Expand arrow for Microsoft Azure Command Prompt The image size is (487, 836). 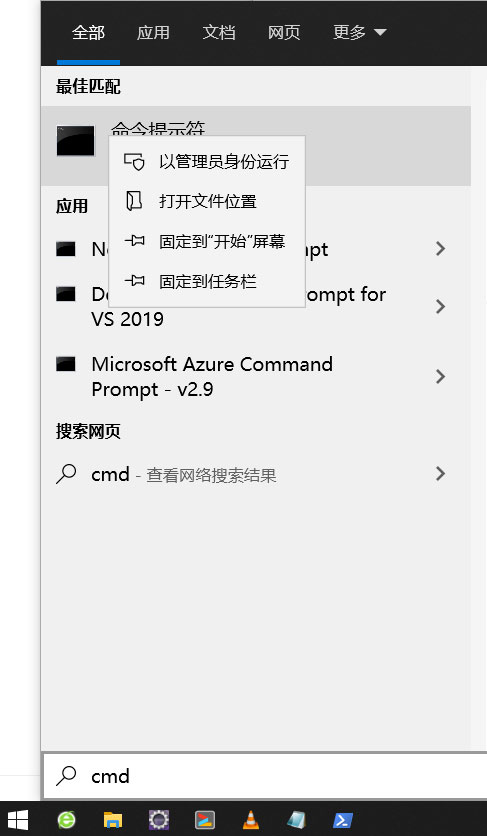tap(440, 376)
